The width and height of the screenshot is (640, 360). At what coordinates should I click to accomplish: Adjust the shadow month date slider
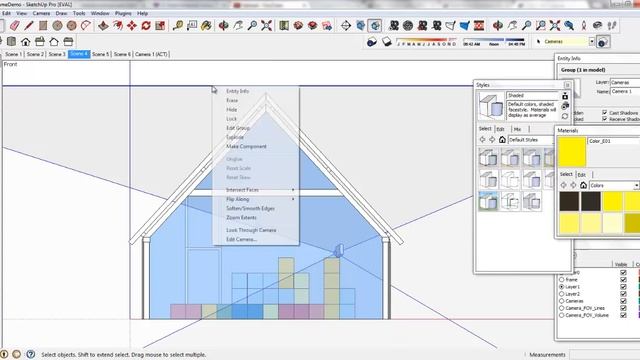point(426,42)
